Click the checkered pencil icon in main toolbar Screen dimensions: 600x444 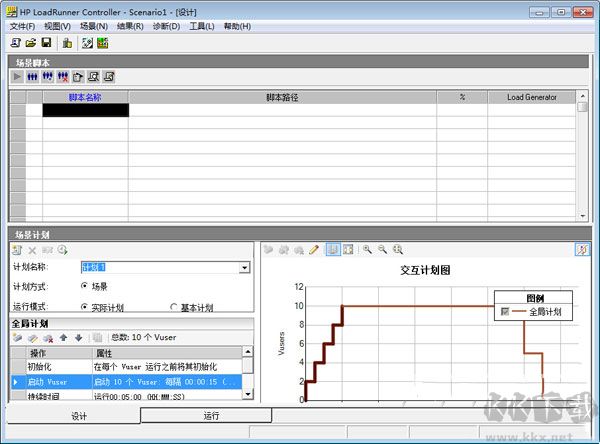point(87,43)
